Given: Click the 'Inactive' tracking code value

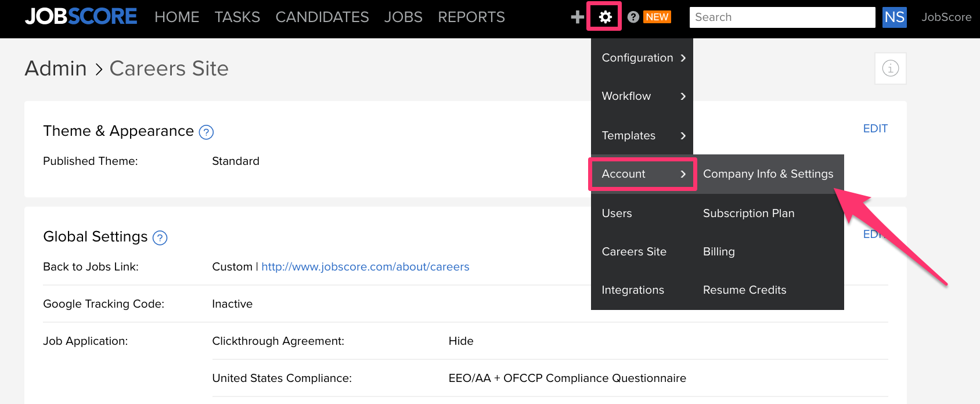Looking at the screenshot, I should click(x=232, y=304).
